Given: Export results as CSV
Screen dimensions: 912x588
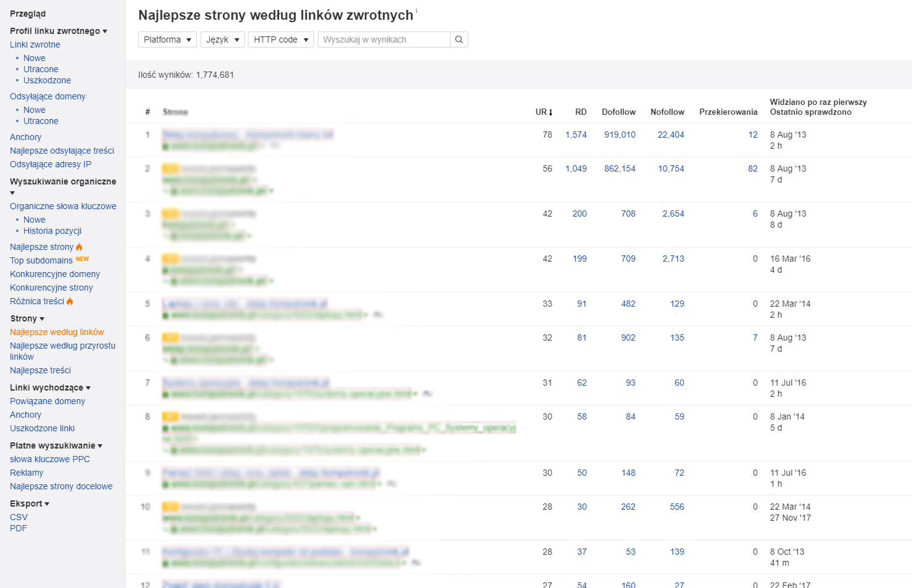Looking at the screenshot, I should point(19,517).
